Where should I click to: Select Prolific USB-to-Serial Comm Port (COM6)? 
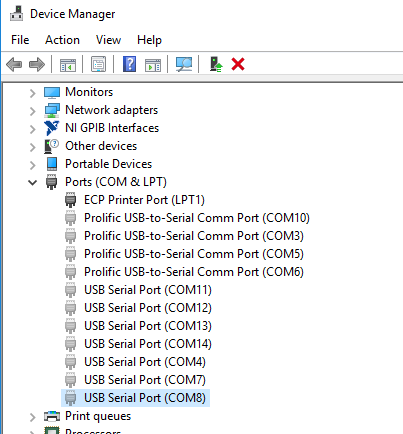(x=194, y=272)
